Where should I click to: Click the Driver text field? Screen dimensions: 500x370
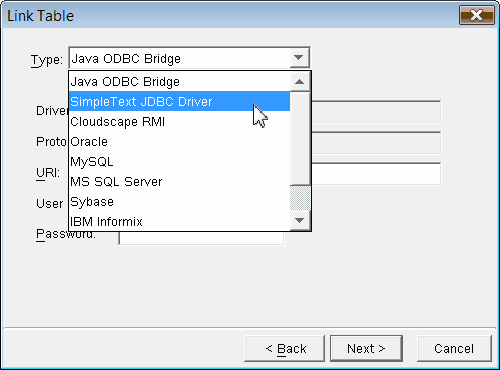click(376, 112)
